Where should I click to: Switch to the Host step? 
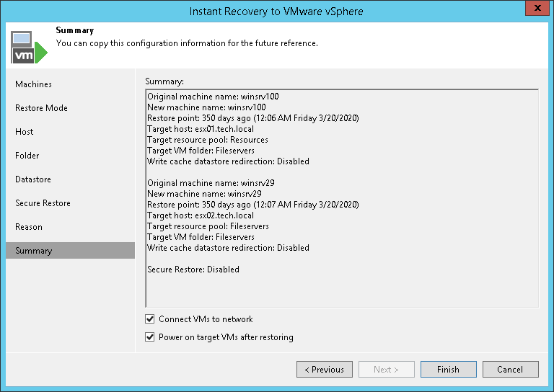tap(24, 132)
